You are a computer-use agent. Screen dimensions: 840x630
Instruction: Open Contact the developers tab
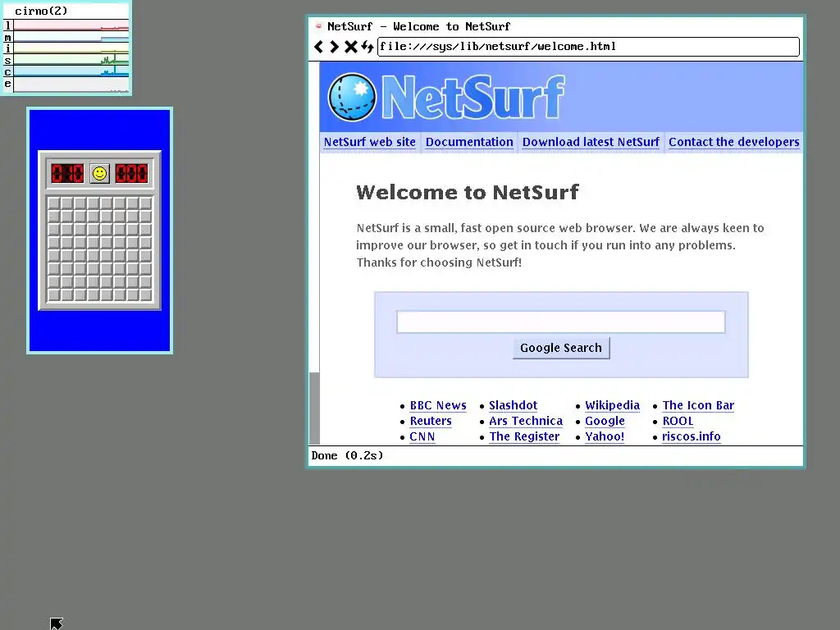pos(734,142)
